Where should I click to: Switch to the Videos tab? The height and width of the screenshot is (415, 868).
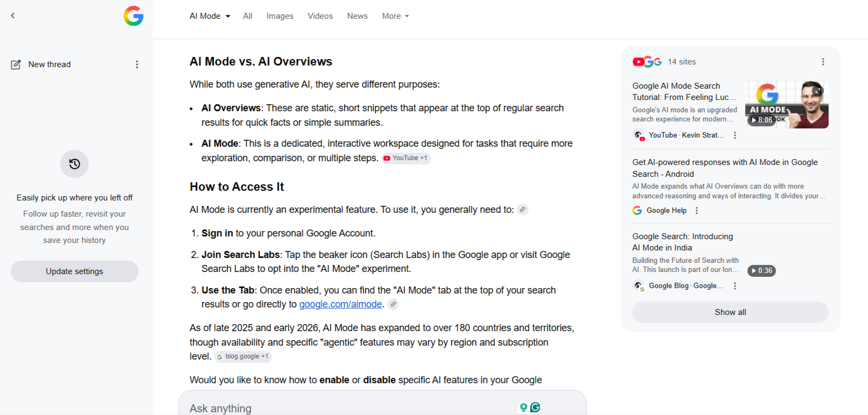(320, 16)
